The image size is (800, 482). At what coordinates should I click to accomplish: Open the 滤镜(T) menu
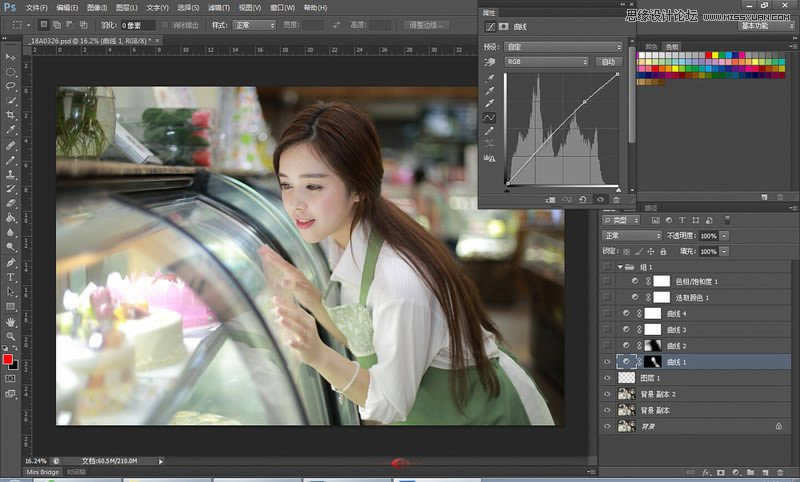point(219,8)
